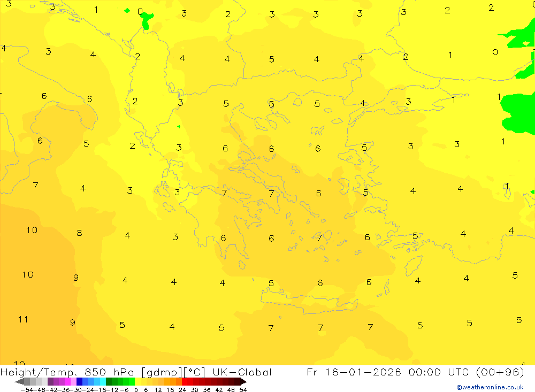This screenshot has height=392, width=535.
Task: Click the '12' legend scale value
Action: [158, 390]
